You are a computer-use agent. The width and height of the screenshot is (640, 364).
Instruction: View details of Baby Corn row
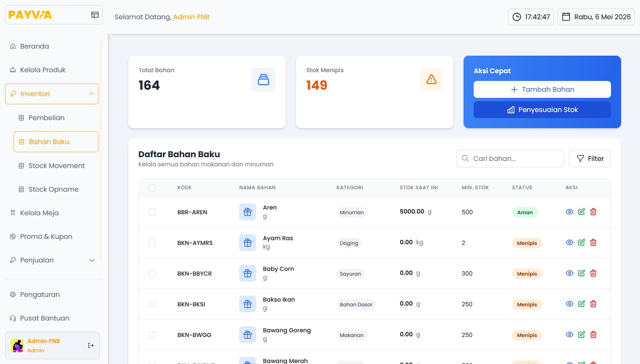tap(569, 273)
